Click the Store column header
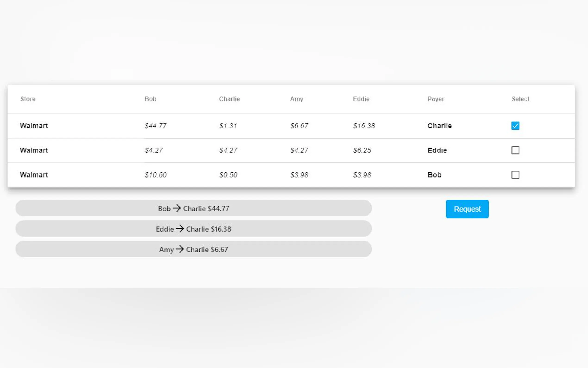Image resolution: width=588 pixels, height=368 pixels. [28, 99]
